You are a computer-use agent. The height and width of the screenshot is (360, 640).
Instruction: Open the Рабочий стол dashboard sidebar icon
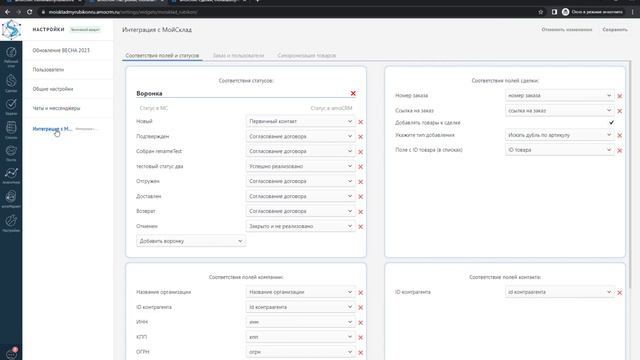(11, 57)
